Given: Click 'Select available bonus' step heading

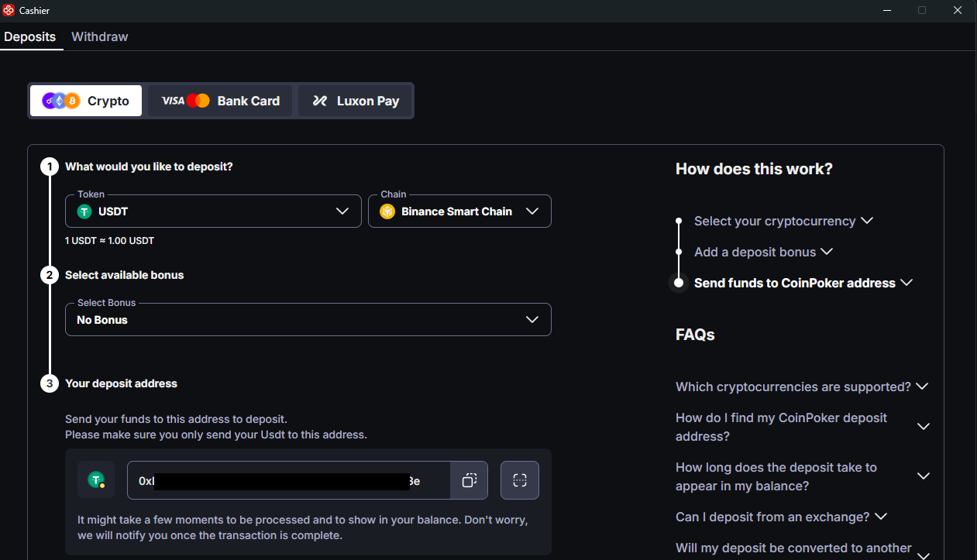Looking at the screenshot, I should [124, 275].
